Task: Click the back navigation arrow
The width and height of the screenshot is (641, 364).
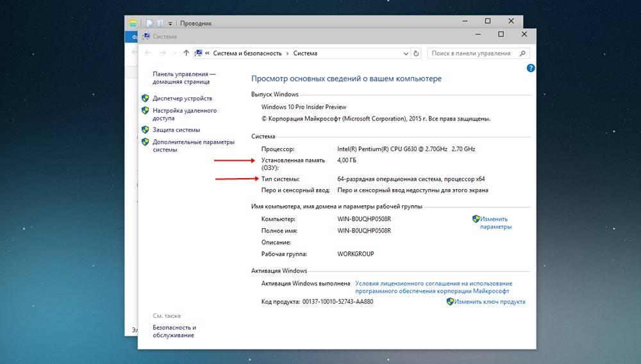Action: tap(148, 53)
